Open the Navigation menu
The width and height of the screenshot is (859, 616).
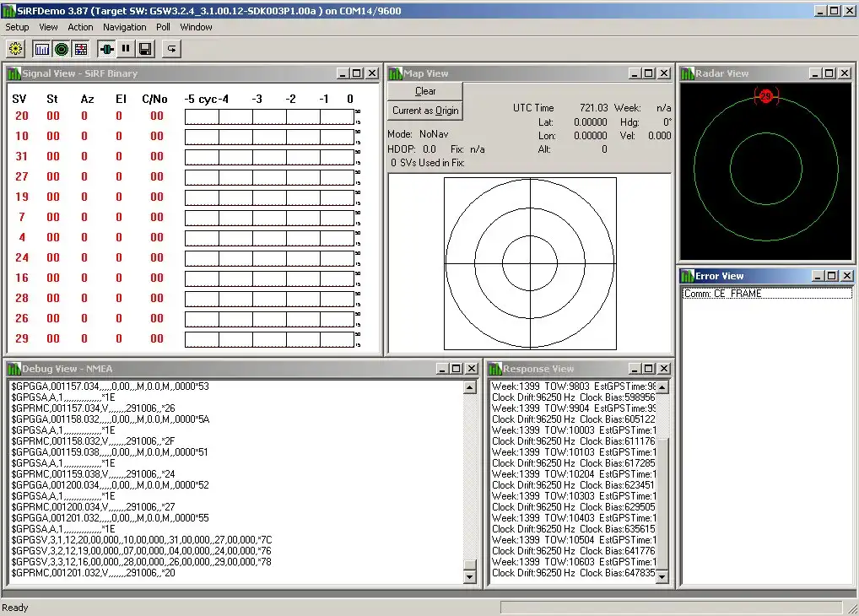pyautogui.click(x=125, y=27)
